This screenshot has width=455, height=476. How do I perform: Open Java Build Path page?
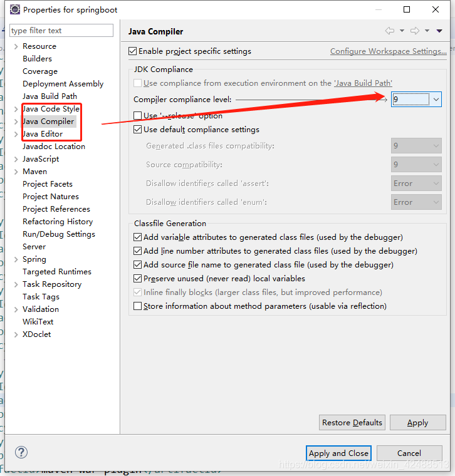tap(50, 96)
